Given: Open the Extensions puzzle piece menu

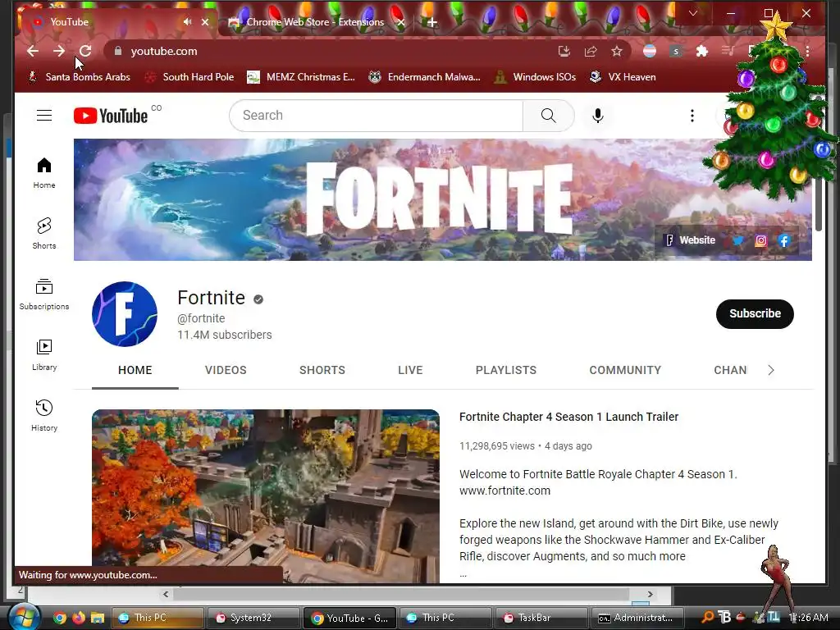Looking at the screenshot, I should coord(702,51).
